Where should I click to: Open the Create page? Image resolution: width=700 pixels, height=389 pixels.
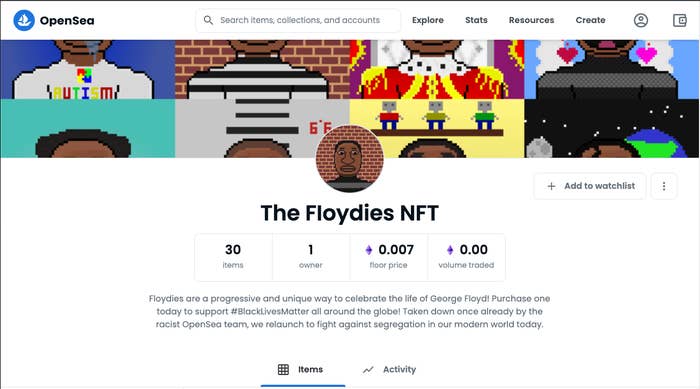tap(590, 20)
